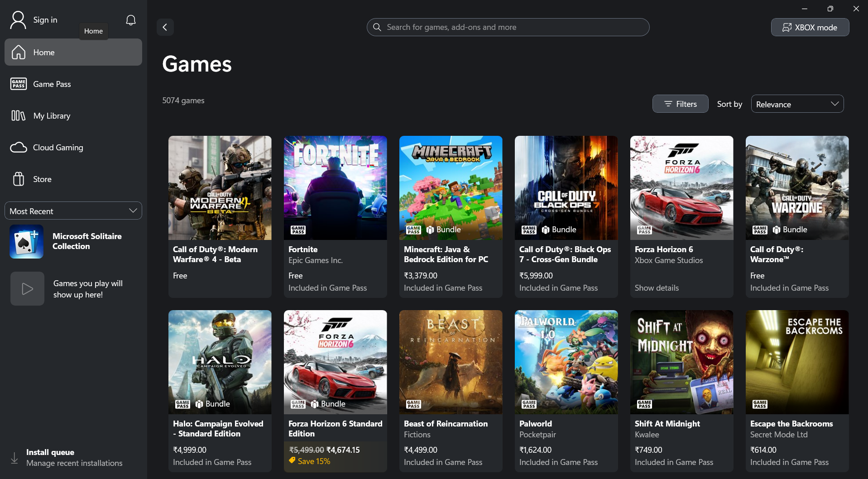The height and width of the screenshot is (479, 868).
Task: Open My Library from the sidebar
Action: point(73,115)
